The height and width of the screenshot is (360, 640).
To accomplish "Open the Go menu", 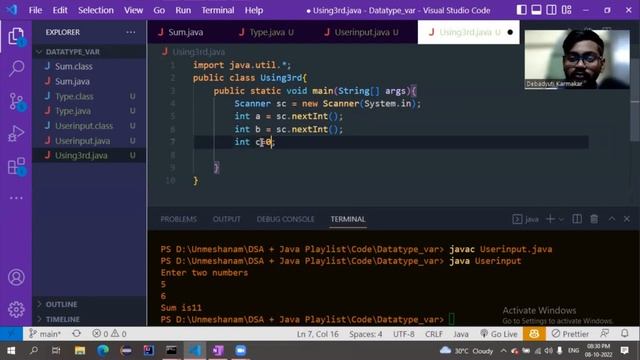I will (x=159, y=10).
